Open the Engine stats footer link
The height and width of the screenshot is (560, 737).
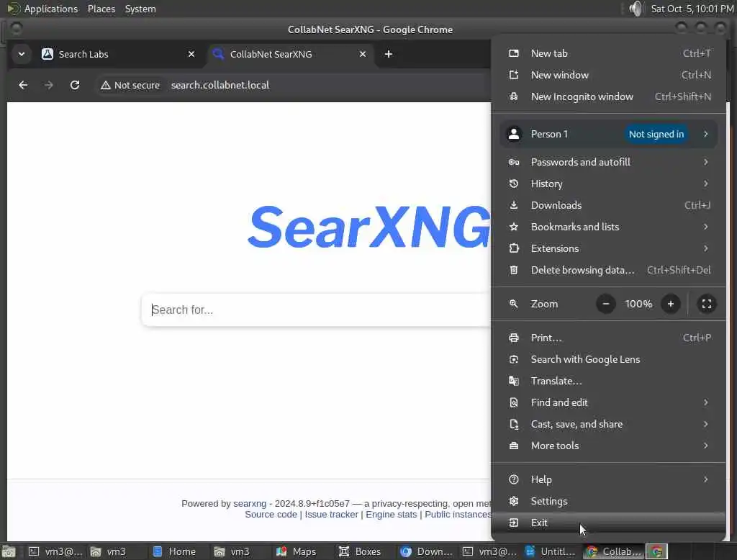pyautogui.click(x=391, y=515)
